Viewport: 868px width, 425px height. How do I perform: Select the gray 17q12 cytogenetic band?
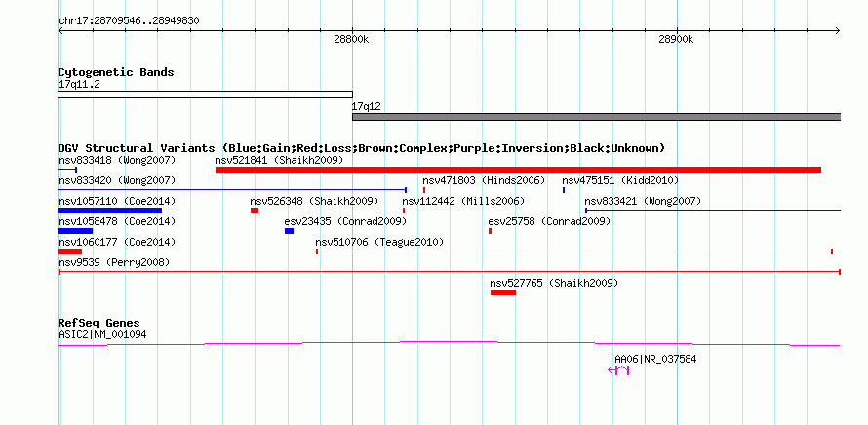[x=597, y=117]
